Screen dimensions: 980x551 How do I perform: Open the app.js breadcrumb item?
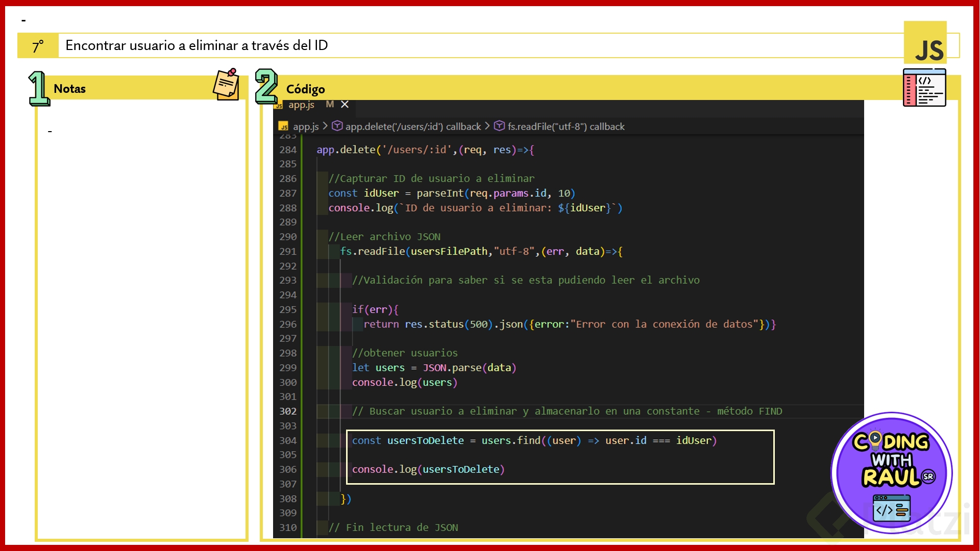point(306,127)
